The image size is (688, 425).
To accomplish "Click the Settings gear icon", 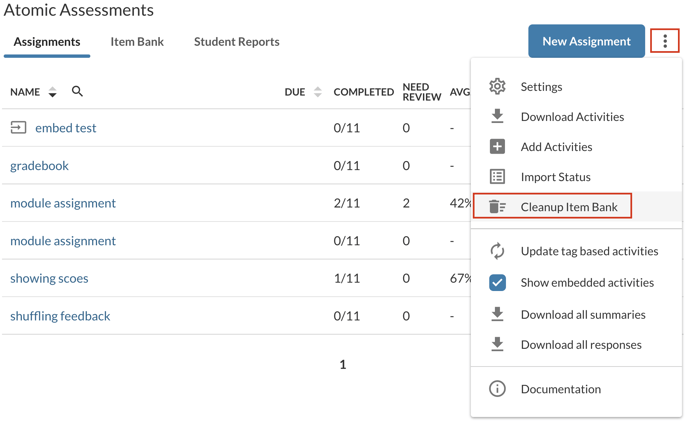I will click(x=497, y=87).
